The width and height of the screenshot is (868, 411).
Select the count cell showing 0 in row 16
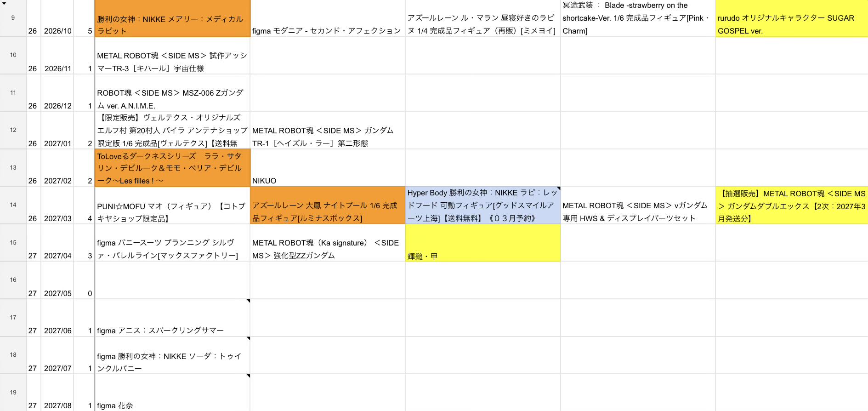pyautogui.click(x=84, y=280)
